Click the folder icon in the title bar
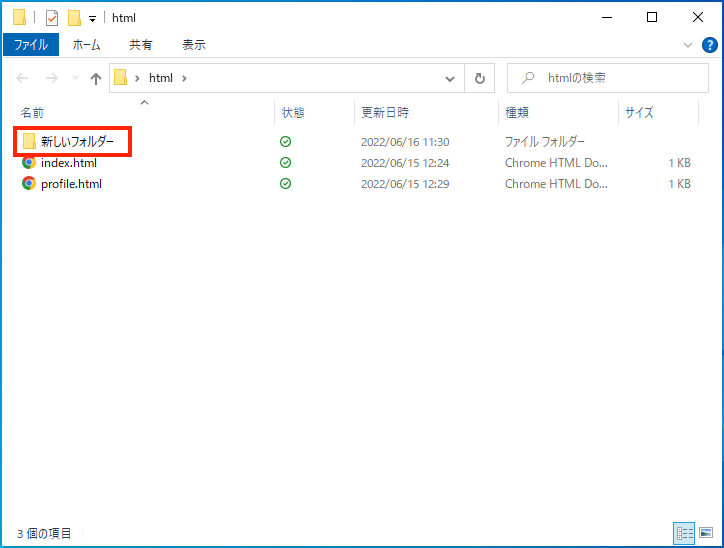This screenshot has width=724, height=548. (19, 17)
